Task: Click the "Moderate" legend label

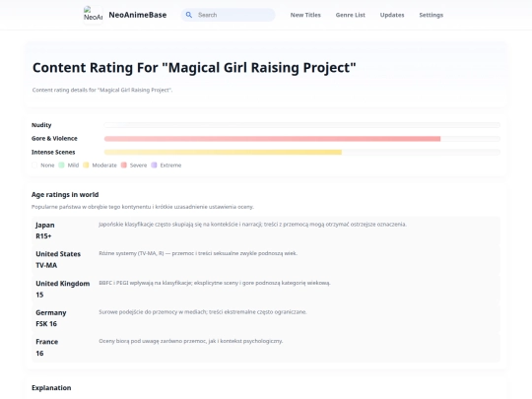Action: 104,166
